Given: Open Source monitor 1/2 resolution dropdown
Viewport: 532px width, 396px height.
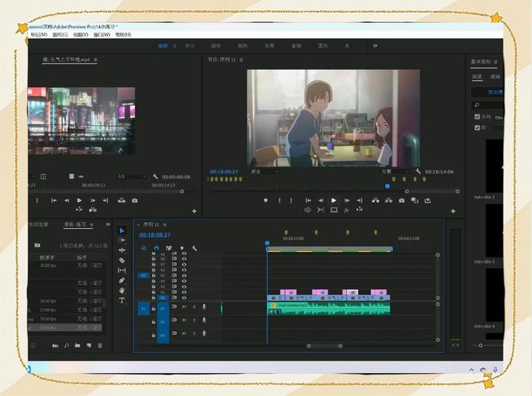Looking at the screenshot, I should [132, 177].
